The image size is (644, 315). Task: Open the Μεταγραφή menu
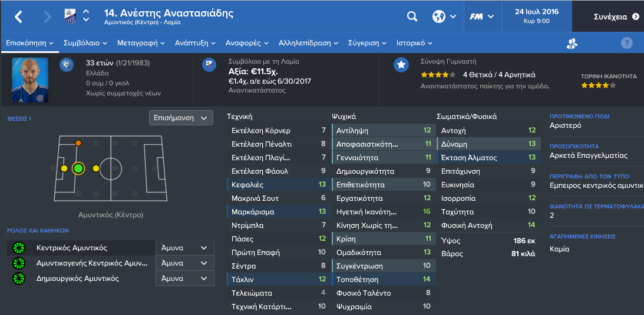pyautogui.click(x=141, y=43)
